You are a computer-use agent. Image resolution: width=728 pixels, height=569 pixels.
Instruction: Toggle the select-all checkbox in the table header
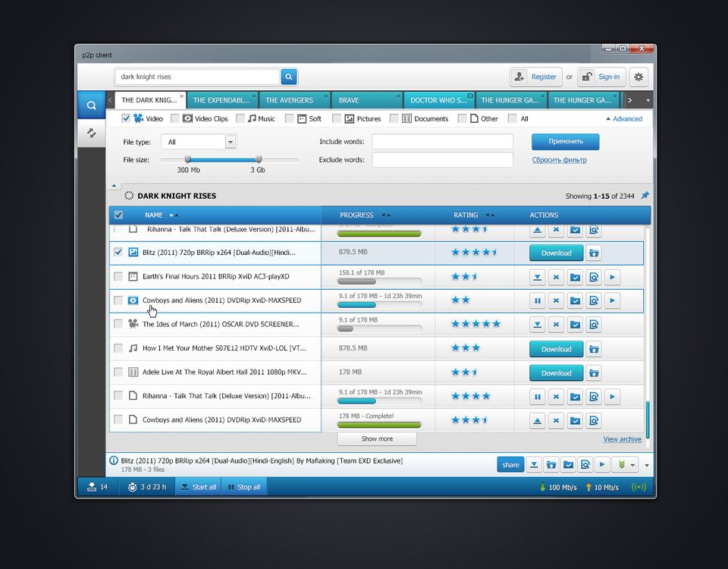tap(118, 215)
